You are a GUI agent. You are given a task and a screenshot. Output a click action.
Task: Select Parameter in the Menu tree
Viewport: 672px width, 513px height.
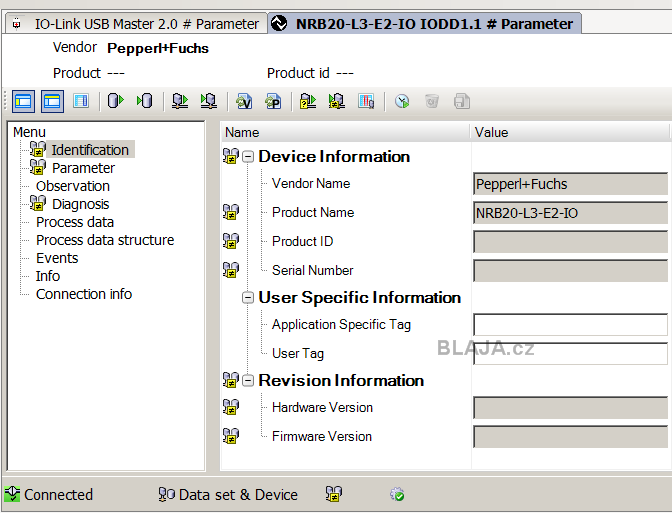(x=83, y=168)
